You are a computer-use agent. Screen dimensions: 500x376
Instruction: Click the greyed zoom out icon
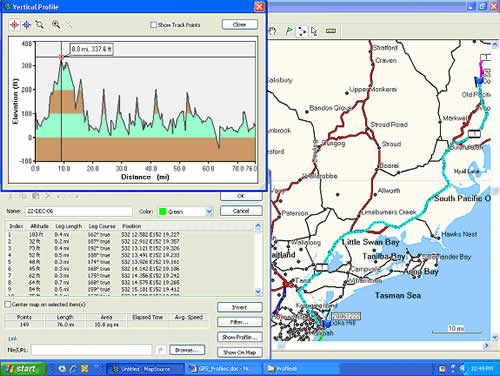pyautogui.click(x=69, y=24)
